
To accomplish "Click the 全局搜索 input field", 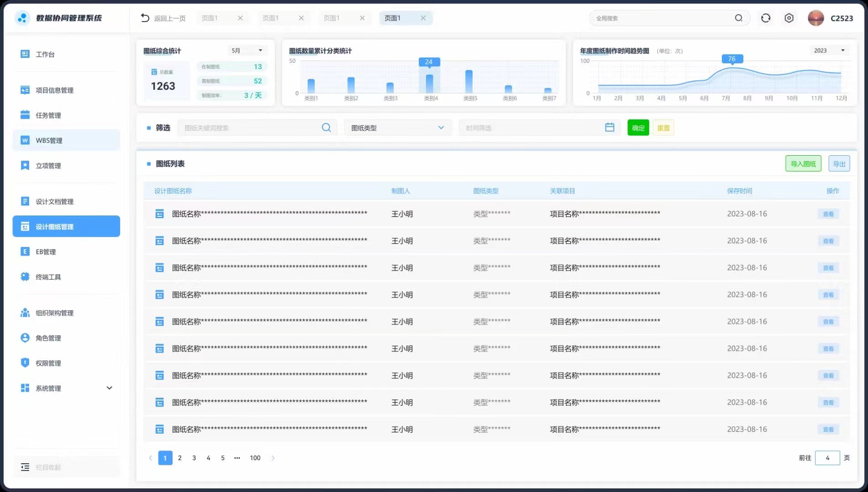I will point(669,18).
